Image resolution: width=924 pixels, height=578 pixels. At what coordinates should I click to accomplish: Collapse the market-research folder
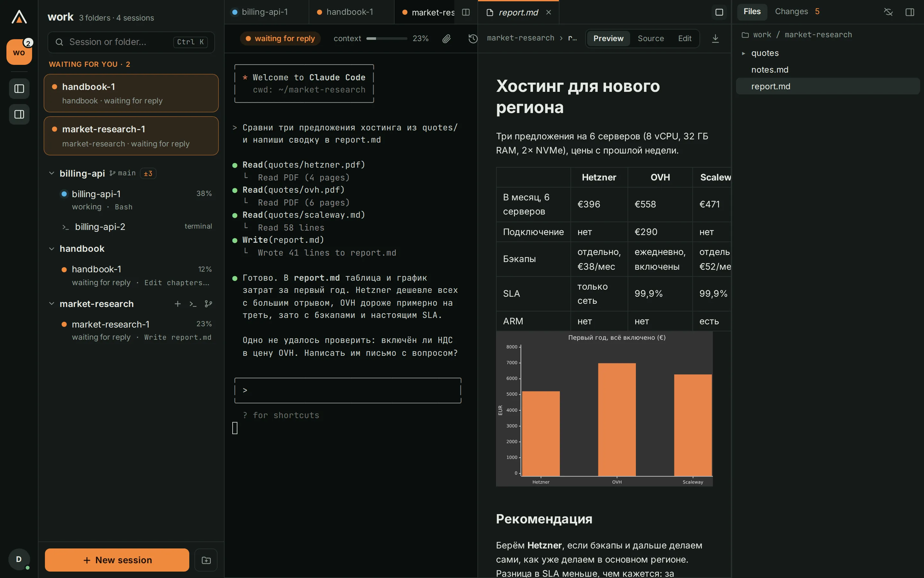[x=52, y=304]
